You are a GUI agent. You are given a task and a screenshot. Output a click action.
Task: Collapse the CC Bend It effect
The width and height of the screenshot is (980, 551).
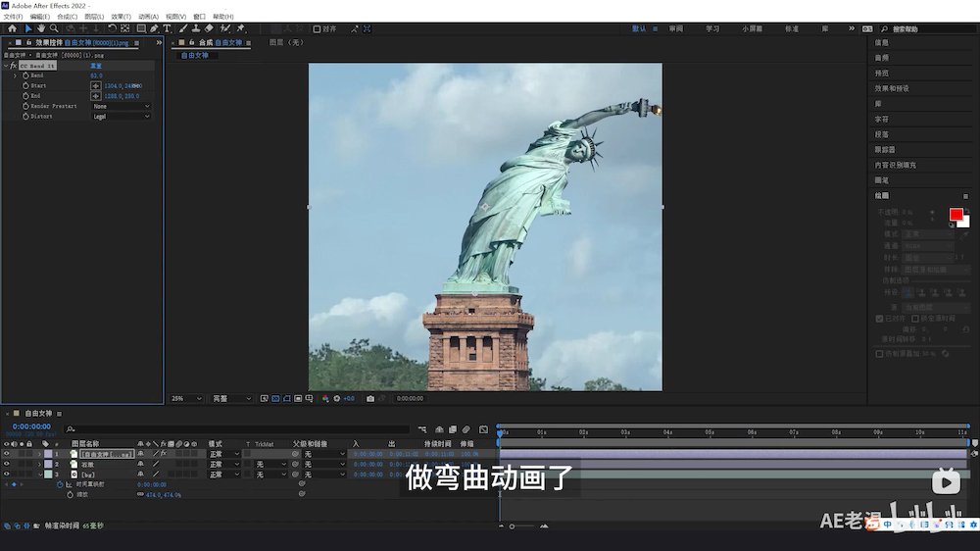point(6,66)
